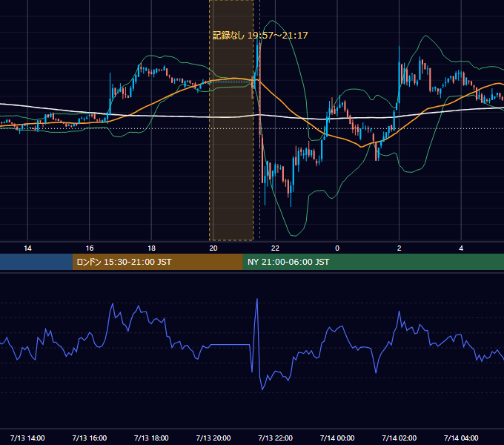Viewport: 504px width, 445px height.
Task: Click the '7/13 16:00' date label
Action: tap(90, 438)
